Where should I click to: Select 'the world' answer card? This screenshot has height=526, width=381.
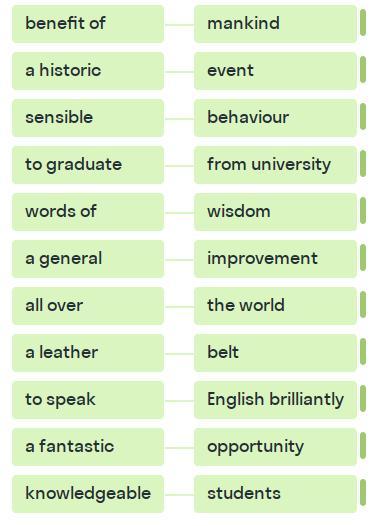(275, 306)
